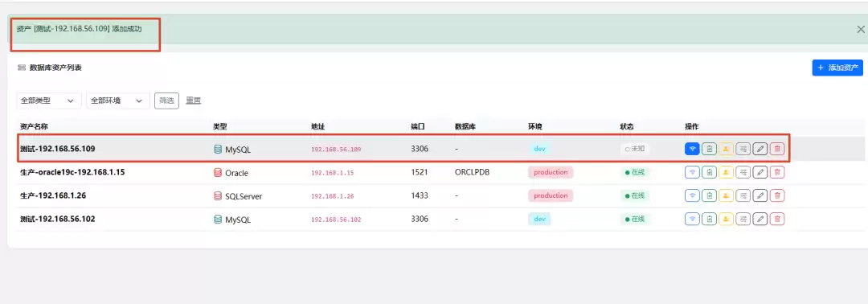
Task: Click address 192.168.1.26
Action: (x=332, y=196)
